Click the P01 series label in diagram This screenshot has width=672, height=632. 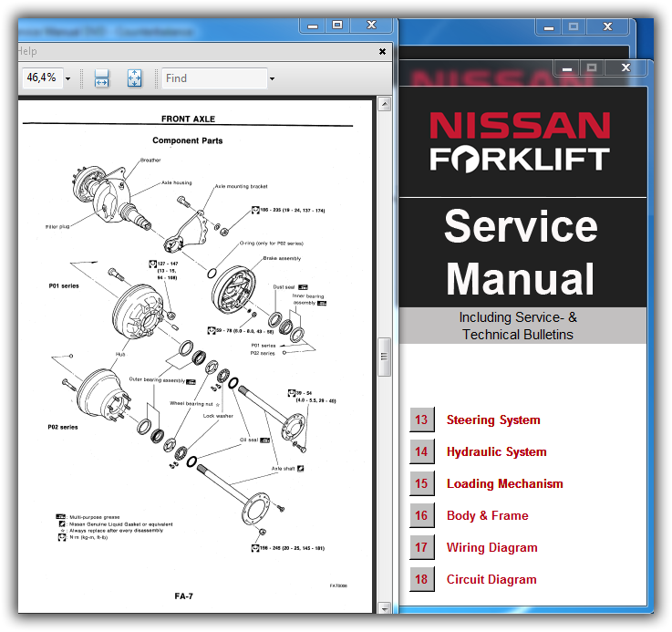point(64,286)
